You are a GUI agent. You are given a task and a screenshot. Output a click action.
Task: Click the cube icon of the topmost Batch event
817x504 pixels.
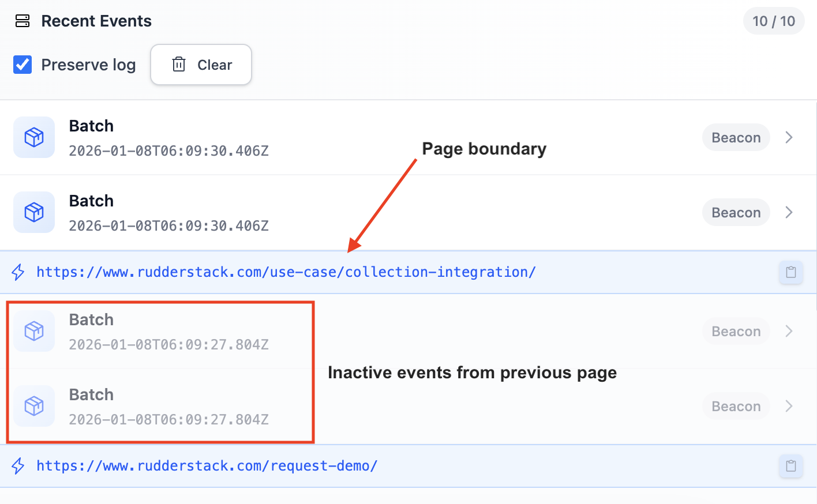coord(34,137)
